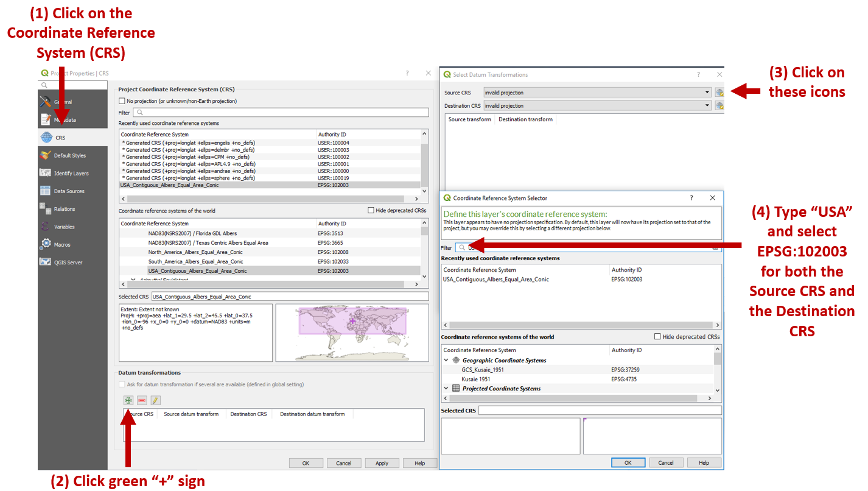Open the CRS tab in Project Properties sidebar
Screen dimensions: 868x491
click(72, 138)
